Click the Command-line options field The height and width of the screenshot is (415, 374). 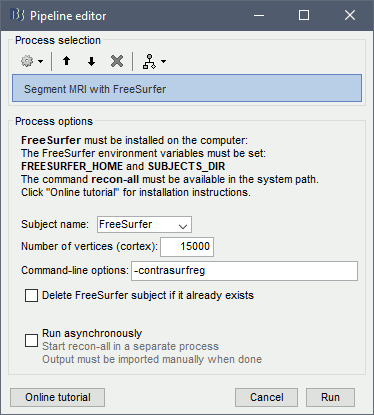244,271
